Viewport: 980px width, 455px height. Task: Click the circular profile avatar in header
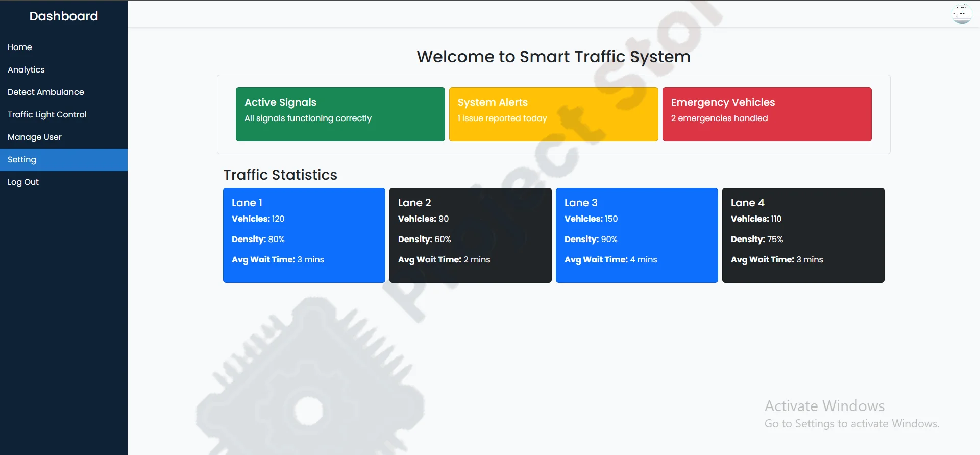[x=962, y=14]
